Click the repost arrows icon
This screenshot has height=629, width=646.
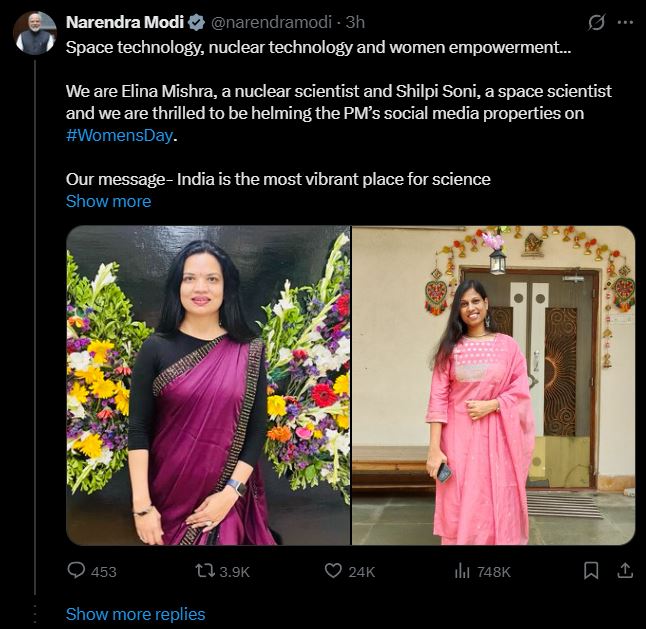point(203,570)
